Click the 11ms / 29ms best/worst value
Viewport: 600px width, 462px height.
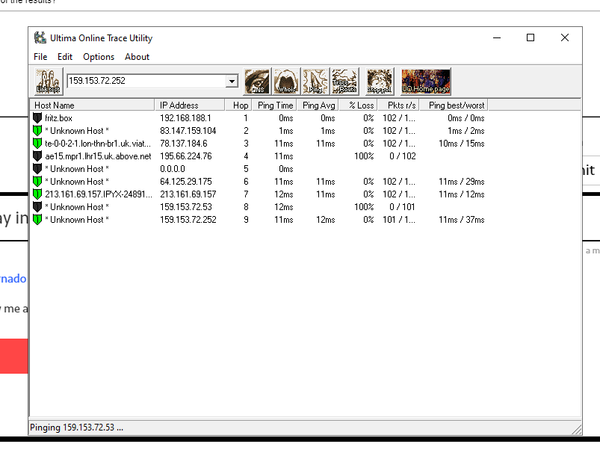tap(461, 181)
